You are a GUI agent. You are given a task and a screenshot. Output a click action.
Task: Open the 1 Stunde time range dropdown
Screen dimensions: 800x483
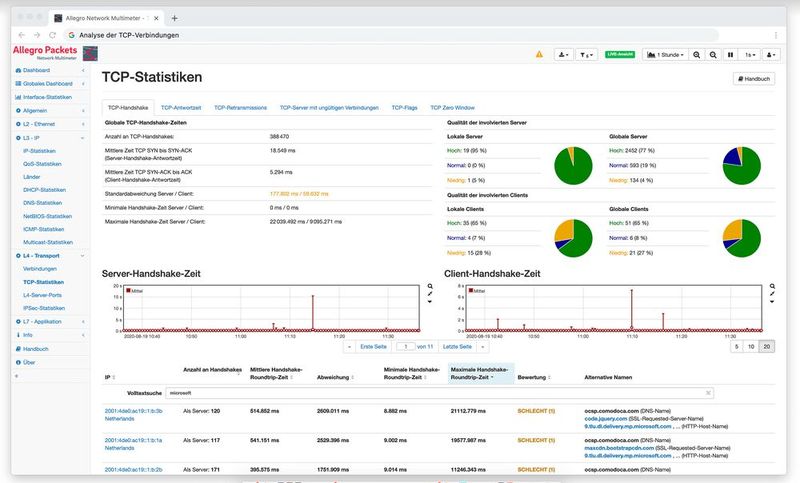666,54
